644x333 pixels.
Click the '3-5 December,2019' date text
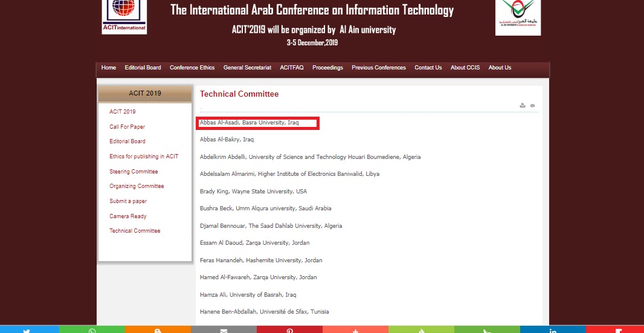(x=312, y=43)
